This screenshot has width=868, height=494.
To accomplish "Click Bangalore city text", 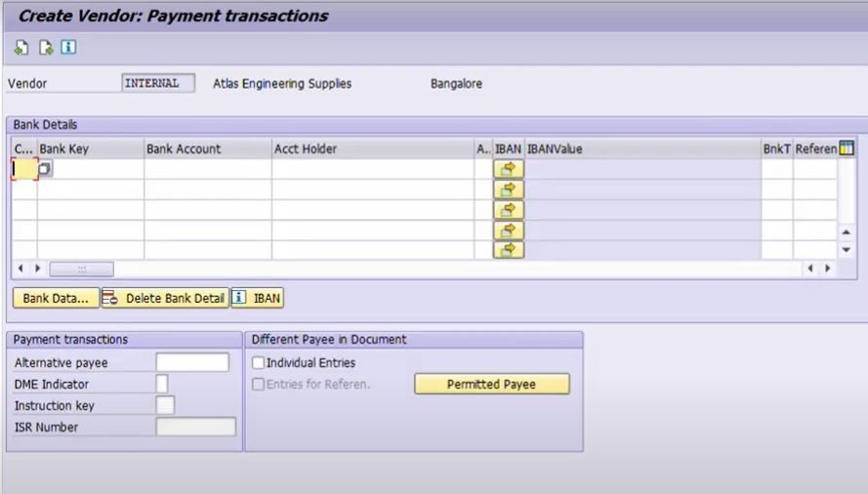I will coord(456,84).
